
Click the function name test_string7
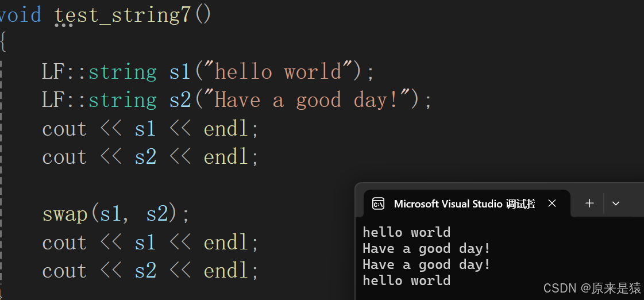point(123,15)
